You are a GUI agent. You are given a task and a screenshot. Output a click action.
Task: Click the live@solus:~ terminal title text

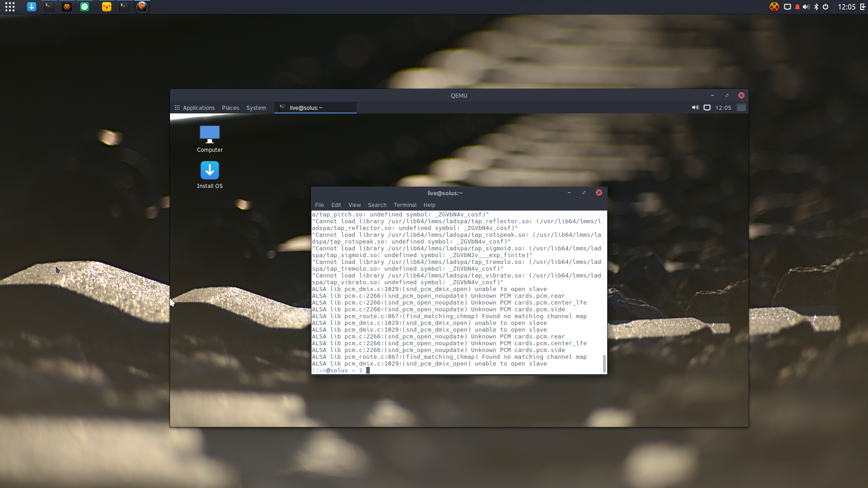445,193
